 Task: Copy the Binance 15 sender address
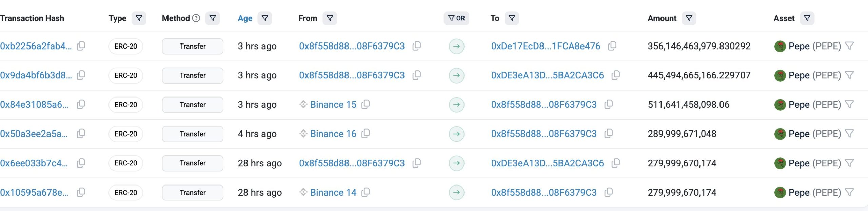coord(366,104)
